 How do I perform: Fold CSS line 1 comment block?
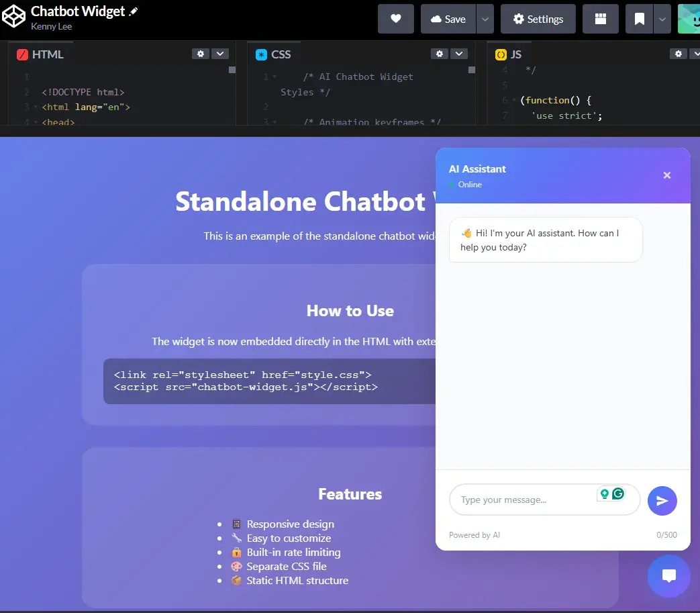[x=274, y=77]
